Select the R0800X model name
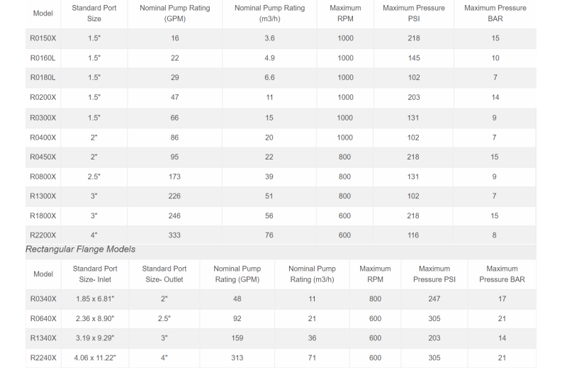This screenshot has height=392, width=567. coord(43,177)
